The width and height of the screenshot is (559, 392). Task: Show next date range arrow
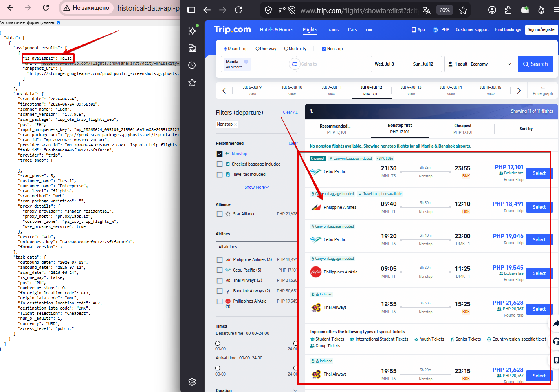[519, 91]
